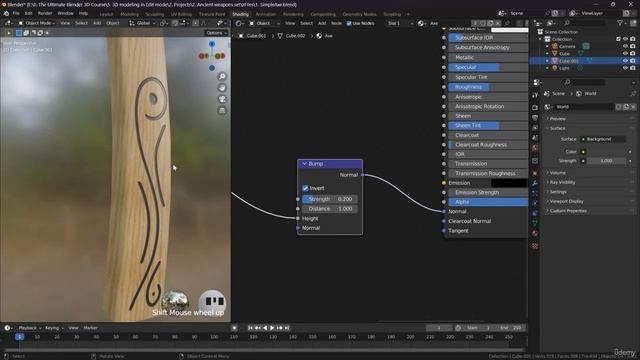Open the Global transform orientation dropdown
Image resolution: width=640 pixels, height=360 pixels.
click(143, 23)
